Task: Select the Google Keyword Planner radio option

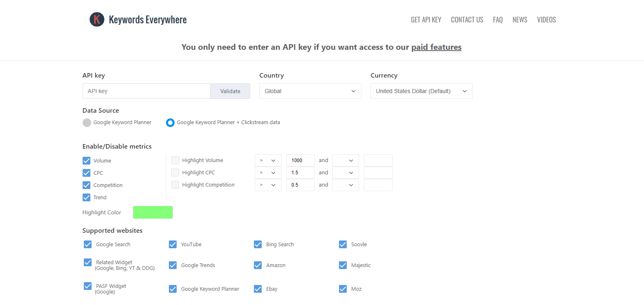Action: coord(87,122)
